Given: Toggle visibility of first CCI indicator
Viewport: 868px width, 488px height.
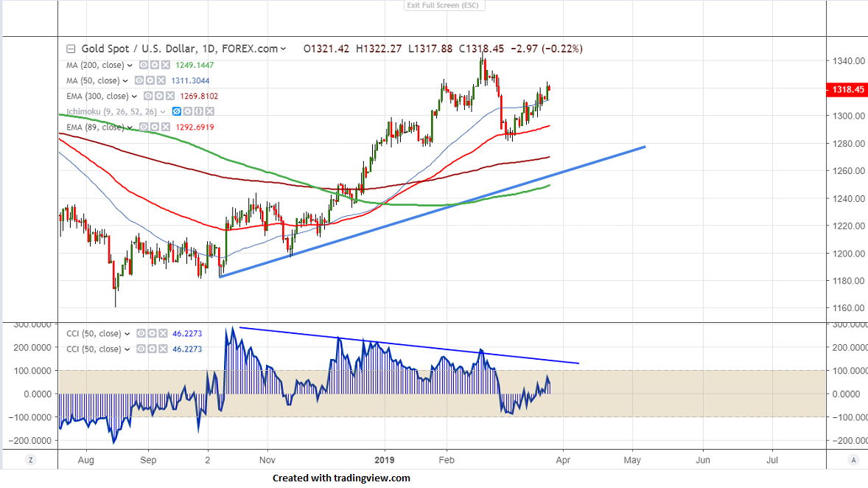Looking at the screenshot, I should click(141, 333).
